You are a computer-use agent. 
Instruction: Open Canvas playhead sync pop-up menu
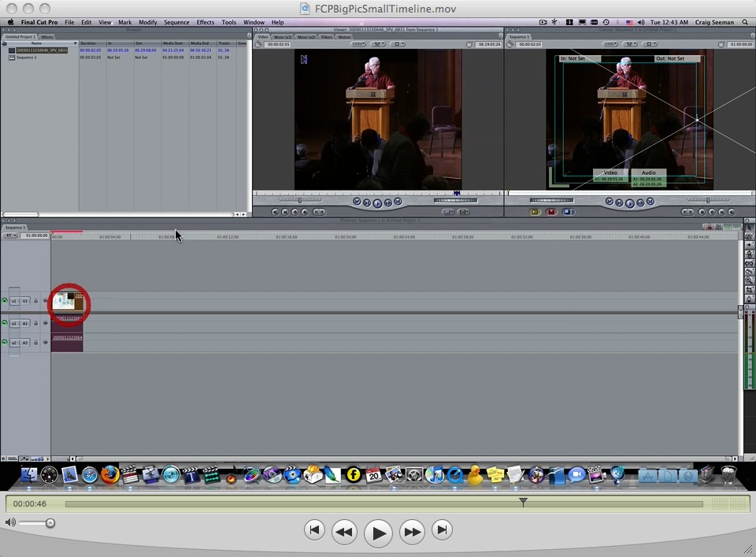coord(630,44)
